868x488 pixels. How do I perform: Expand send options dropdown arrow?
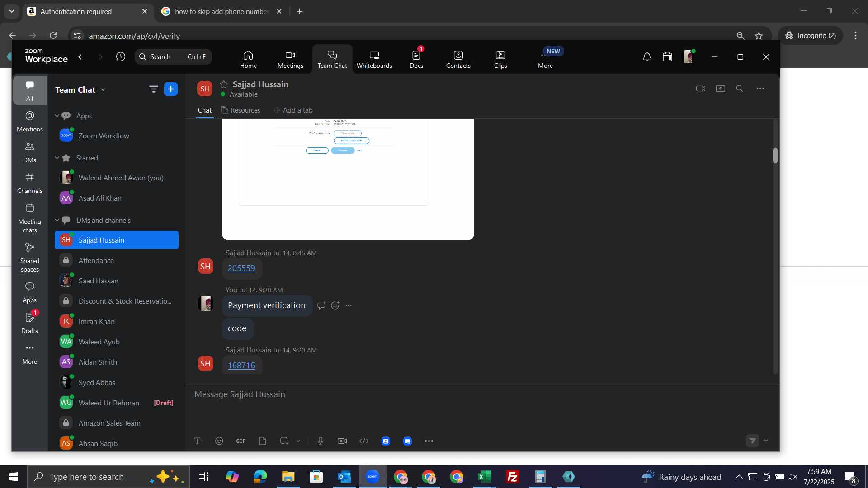pos(766,441)
